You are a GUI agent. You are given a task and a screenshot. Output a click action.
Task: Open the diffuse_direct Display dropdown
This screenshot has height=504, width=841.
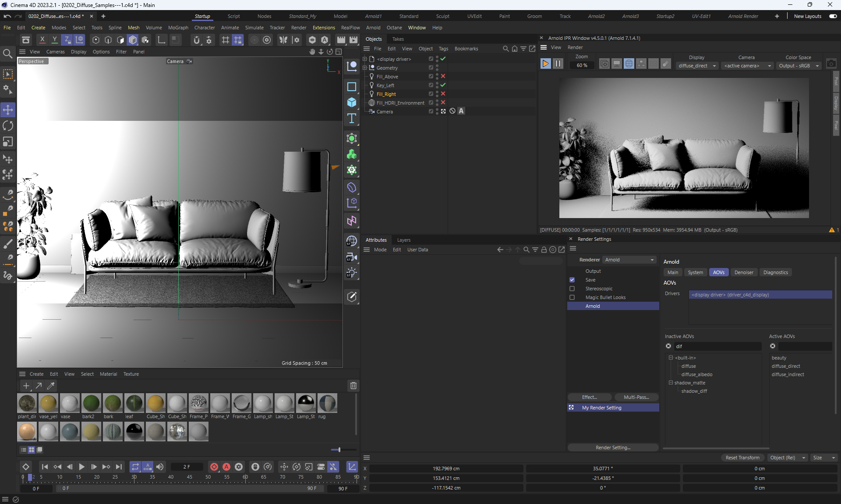(x=697, y=66)
